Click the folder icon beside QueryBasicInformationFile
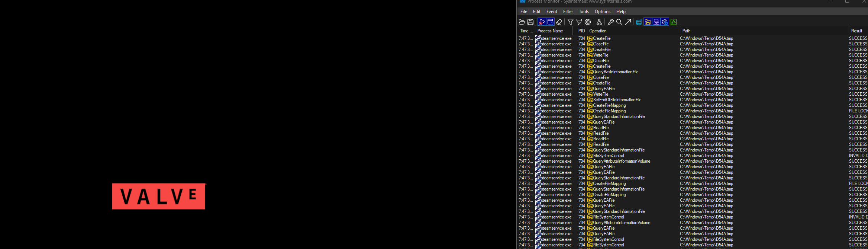Image resolution: width=868 pixels, height=249 pixels. point(590,72)
